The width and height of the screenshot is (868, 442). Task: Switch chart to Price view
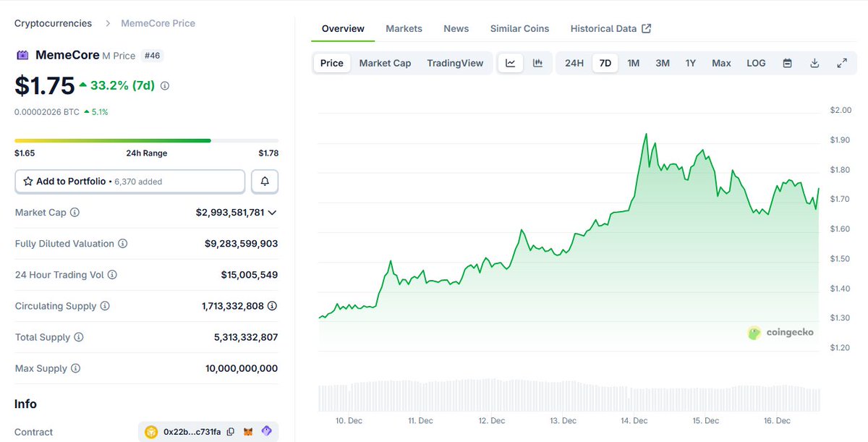point(332,63)
